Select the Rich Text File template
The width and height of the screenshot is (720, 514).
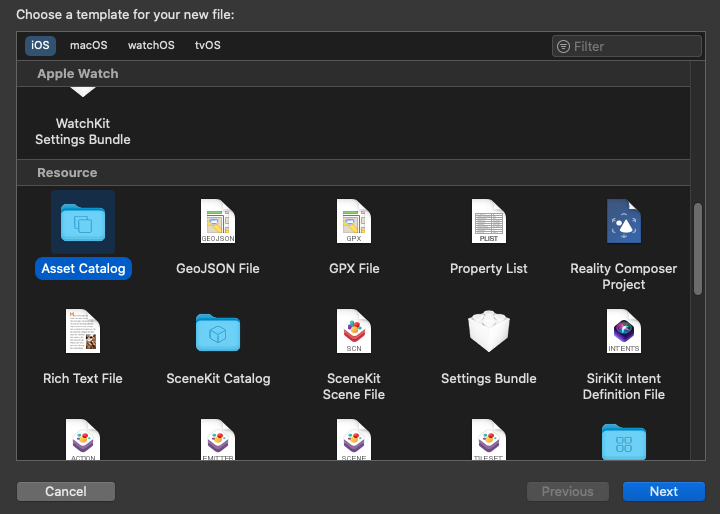click(x=83, y=347)
